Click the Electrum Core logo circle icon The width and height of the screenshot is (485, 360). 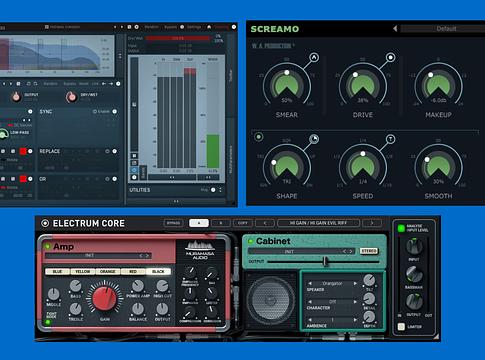pos(45,223)
